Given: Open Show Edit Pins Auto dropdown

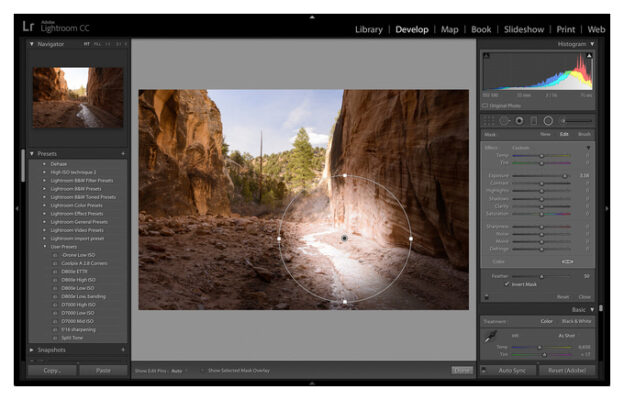Looking at the screenshot, I should coord(178,371).
